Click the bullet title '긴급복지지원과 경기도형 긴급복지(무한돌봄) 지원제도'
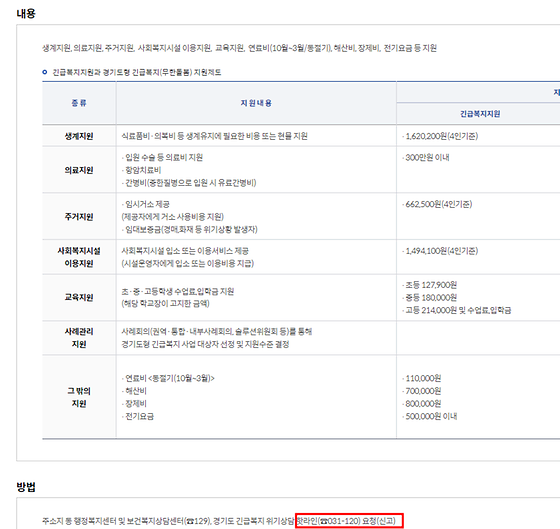Screen dimensions: 560x529 pyautogui.click(x=137, y=72)
